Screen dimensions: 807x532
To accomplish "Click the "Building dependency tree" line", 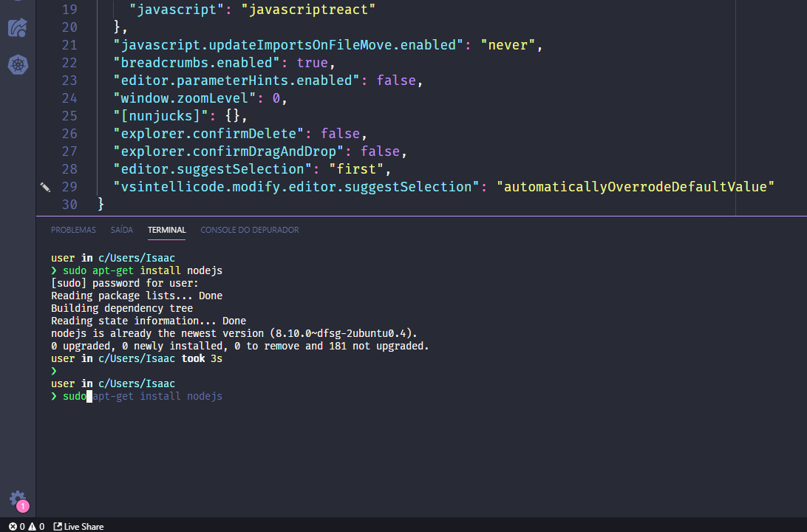I will click(x=122, y=308).
